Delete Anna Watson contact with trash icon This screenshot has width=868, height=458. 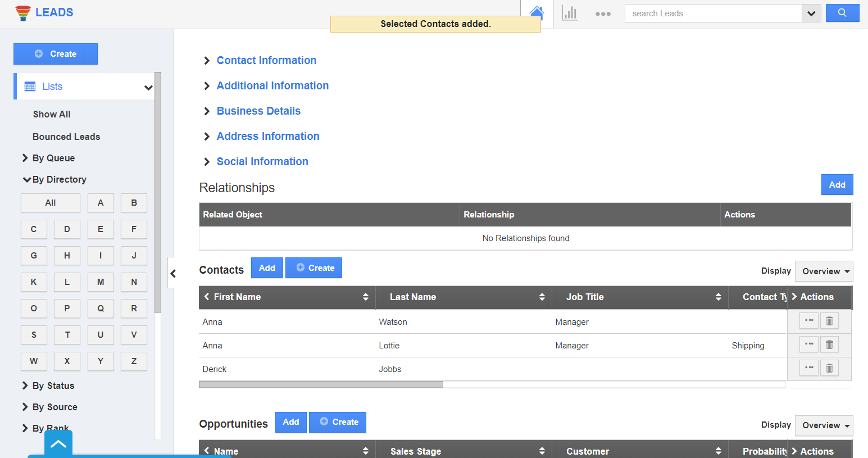[x=829, y=321]
